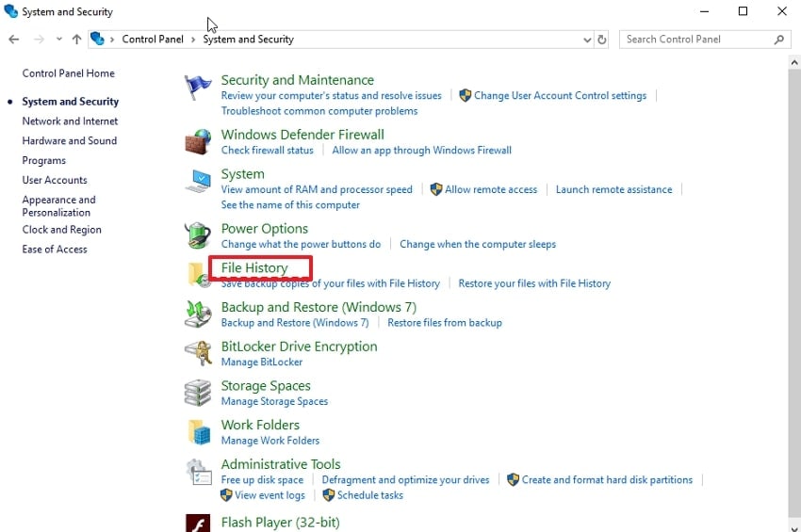The height and width of the screenshot is (532, 801).
Task: Click Defragment and optimize your drives
Action: (x=405, y=480)
